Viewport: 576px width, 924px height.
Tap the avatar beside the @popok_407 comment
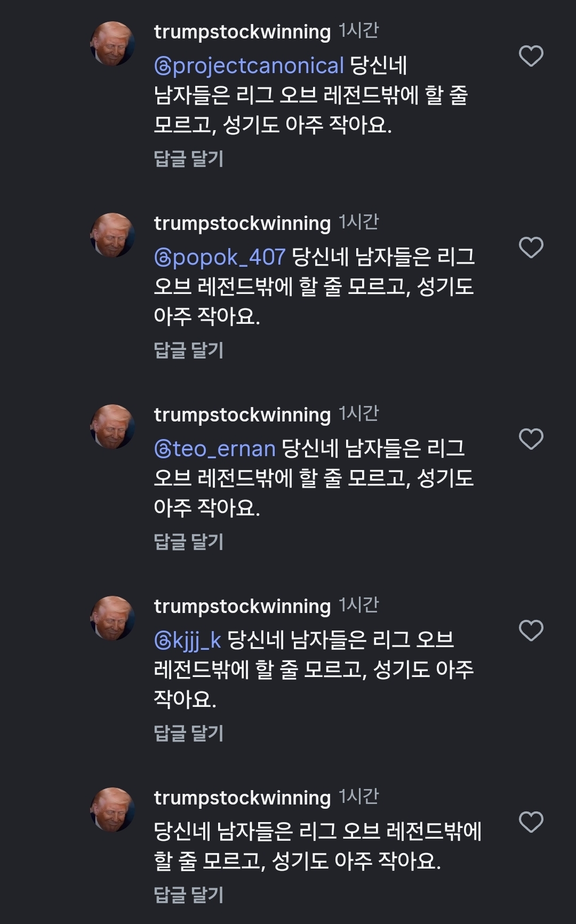(x=112, y=235)
